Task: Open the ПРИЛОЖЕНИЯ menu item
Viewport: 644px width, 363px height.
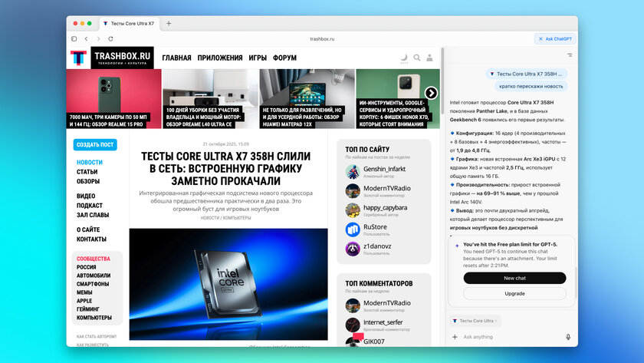Action: pos(220,58)
